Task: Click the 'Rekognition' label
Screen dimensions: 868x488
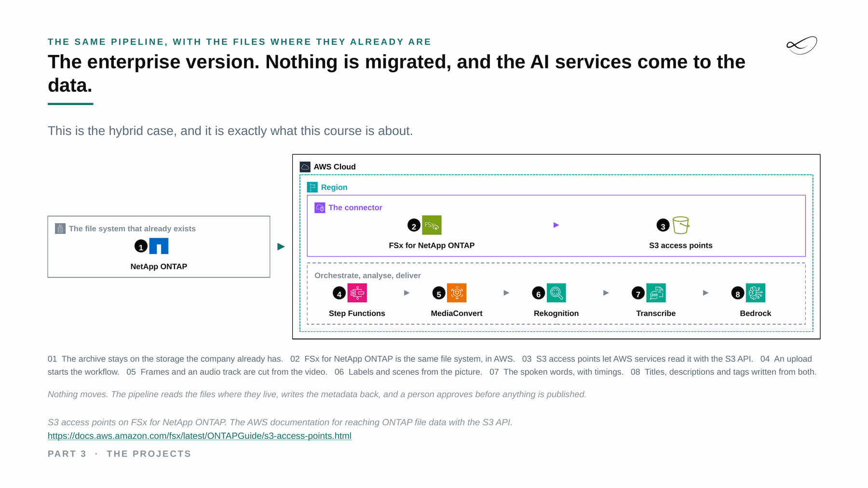Action: coord(556,313)
